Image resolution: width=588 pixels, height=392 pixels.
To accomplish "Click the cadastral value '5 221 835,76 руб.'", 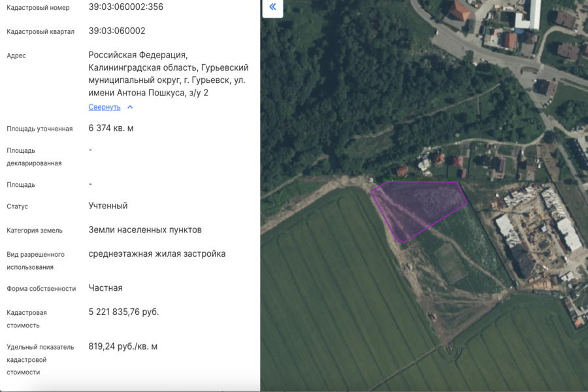I will point(123,312).
